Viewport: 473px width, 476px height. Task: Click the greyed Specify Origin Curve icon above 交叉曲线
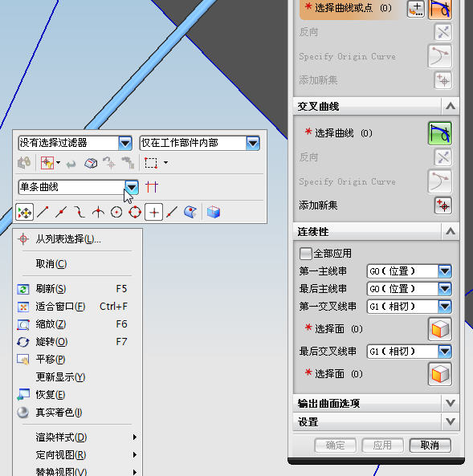(439, 56)
